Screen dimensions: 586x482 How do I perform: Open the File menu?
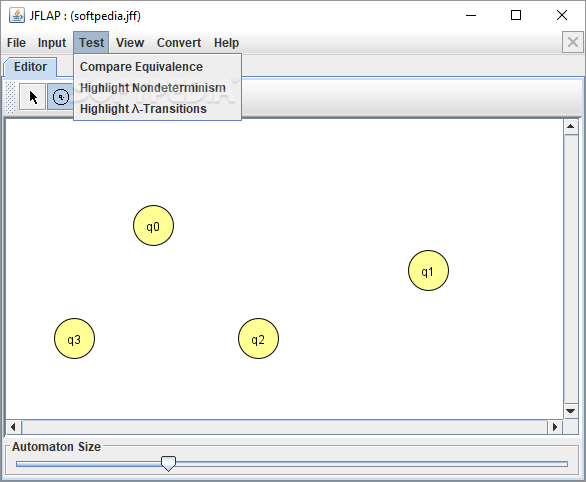(16, 43)
